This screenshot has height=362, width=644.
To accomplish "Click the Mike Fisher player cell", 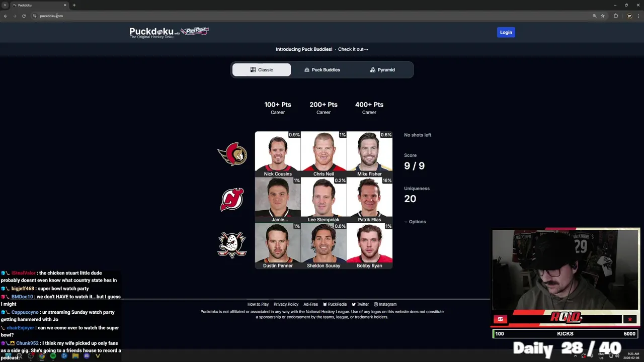I will (x=369, y=154).
